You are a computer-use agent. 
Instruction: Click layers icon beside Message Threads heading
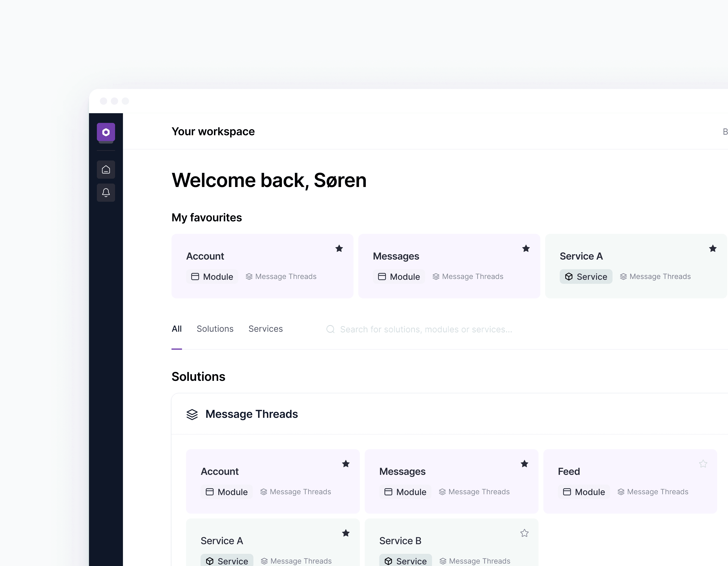pyautogui.click(x=192, y=414)
